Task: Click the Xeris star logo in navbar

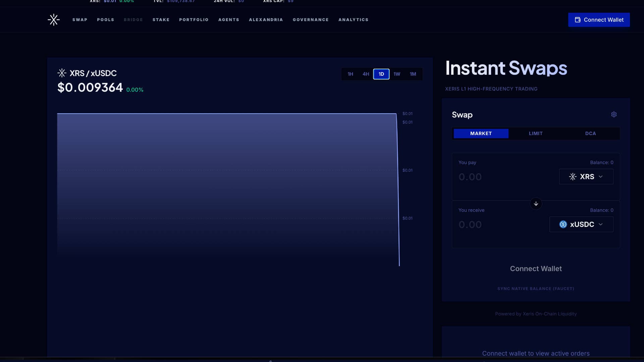Action: coord(54,20)
